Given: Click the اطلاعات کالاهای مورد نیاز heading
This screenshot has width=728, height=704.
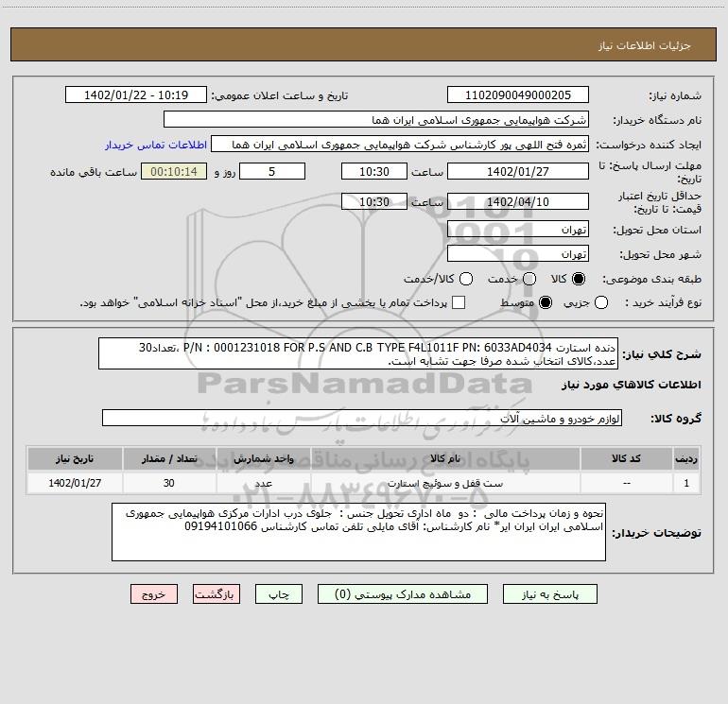Looking at the screenshot, I should coord(632,385).
